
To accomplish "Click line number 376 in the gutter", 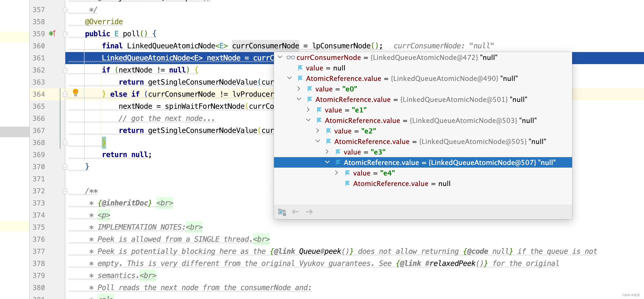I will 39,239.
